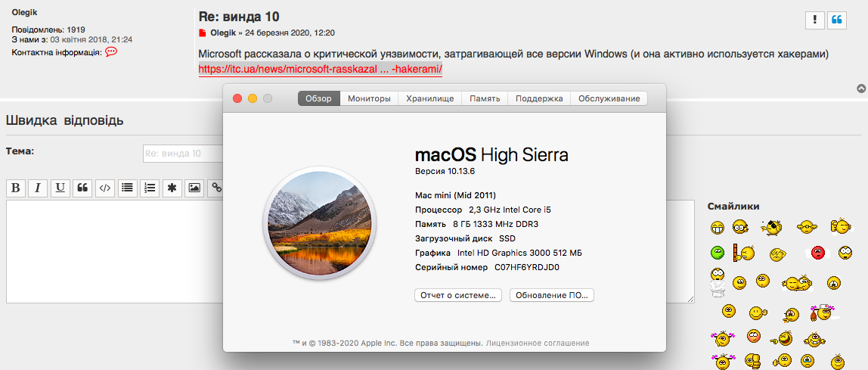Screen dimensions: 868x370
Task: Insert a code block with the </> button
Action: (104, 188)
